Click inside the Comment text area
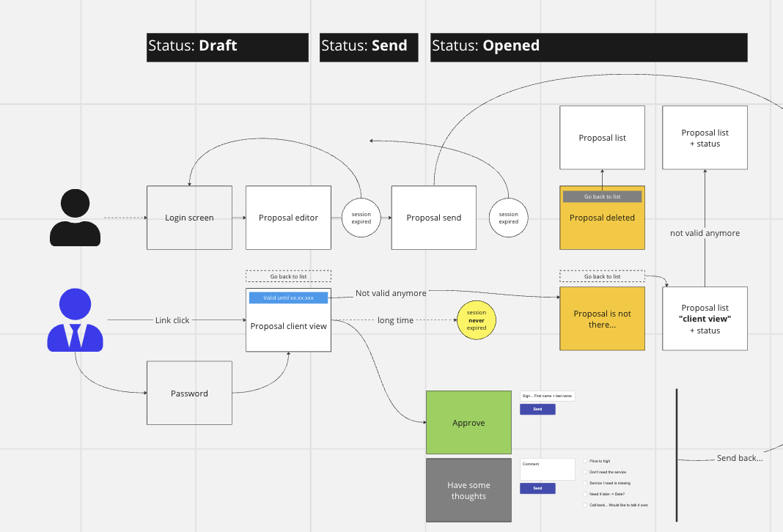The width and height of the screenshot is (783, 532). click(547, 470)
